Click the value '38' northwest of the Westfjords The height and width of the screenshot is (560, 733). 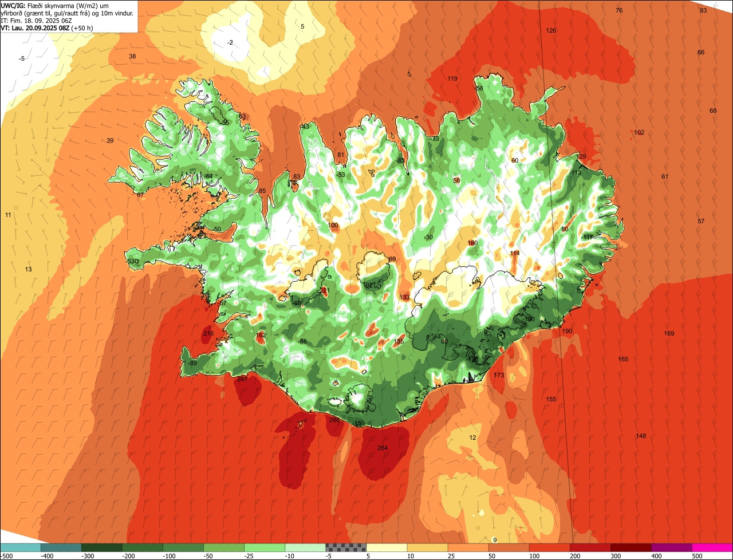(x=132, y=56)
